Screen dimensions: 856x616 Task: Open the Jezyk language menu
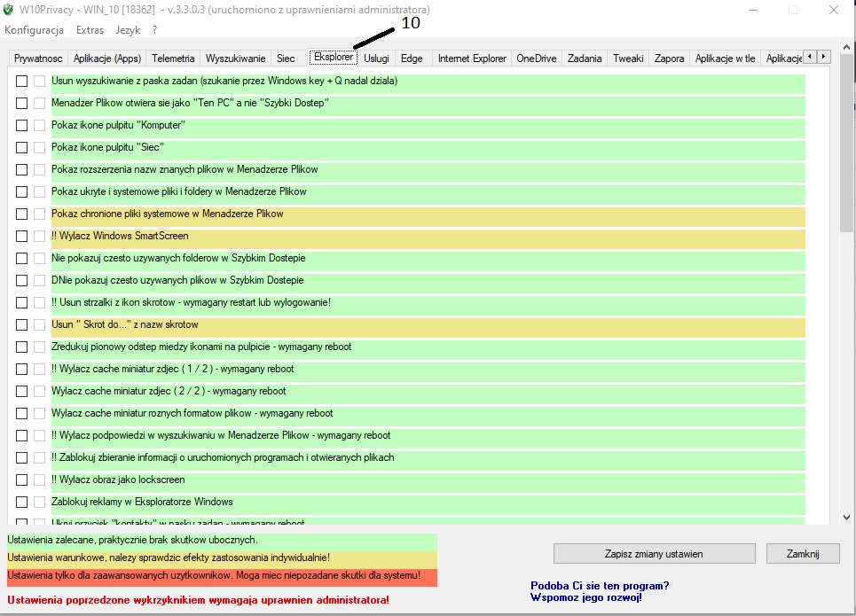[128, 30]
